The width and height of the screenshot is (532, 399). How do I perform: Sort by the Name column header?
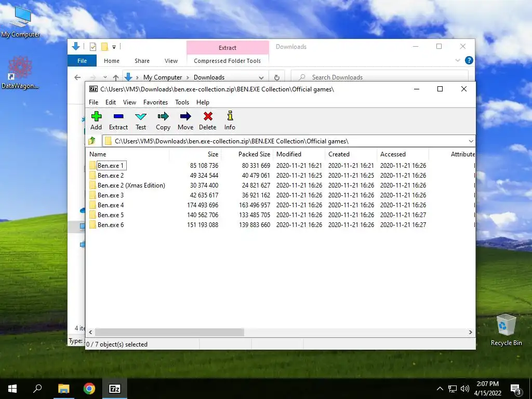pos(127,154)
